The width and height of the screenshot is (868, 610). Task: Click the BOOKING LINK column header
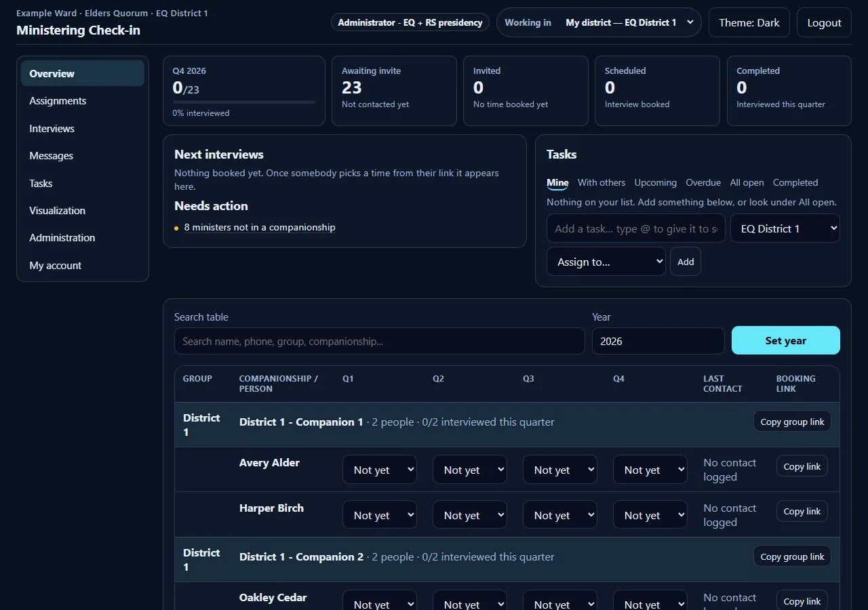tap(796, 384)
